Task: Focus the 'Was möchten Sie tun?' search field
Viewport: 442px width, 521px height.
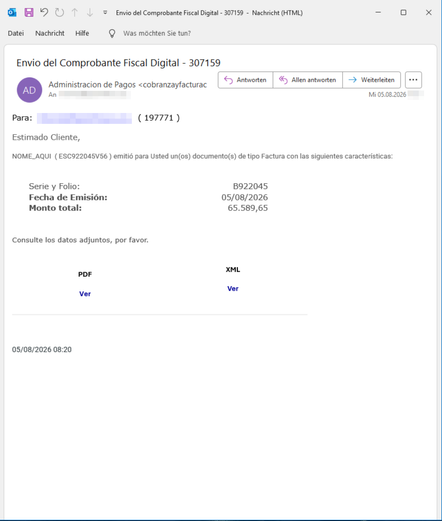Action: coord(157,33)
